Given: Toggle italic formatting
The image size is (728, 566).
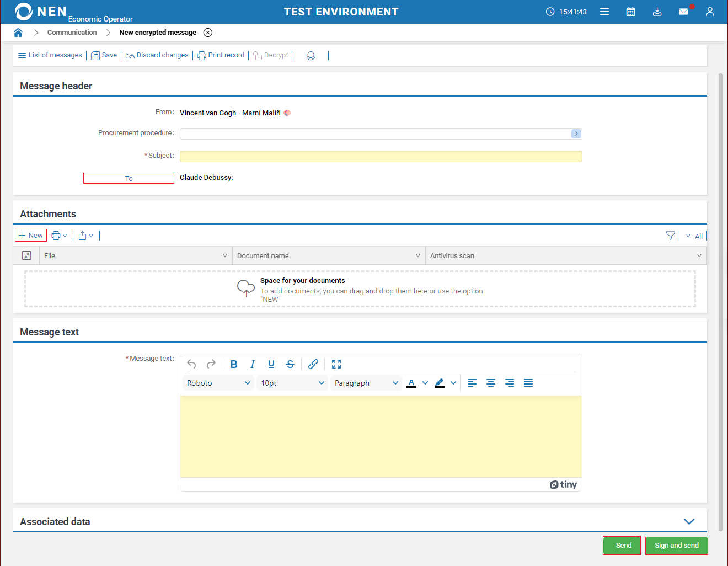Looking at the screenshot, I should pos(253,364).
